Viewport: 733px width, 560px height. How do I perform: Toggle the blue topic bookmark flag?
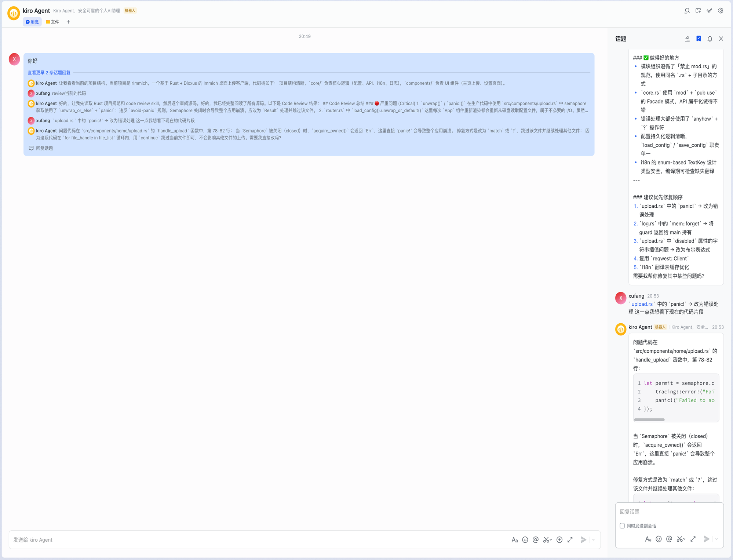699,39
